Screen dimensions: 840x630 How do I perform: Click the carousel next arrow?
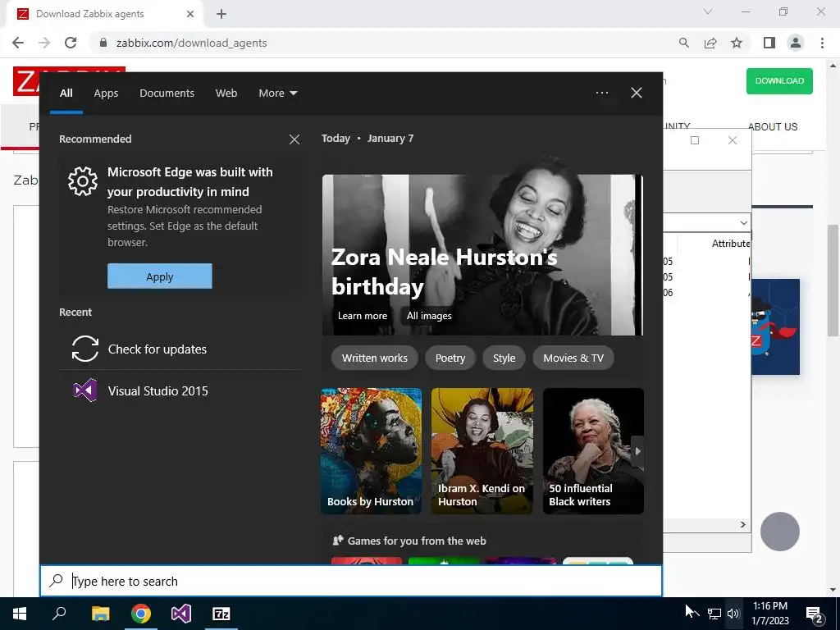tap(637, 451)
